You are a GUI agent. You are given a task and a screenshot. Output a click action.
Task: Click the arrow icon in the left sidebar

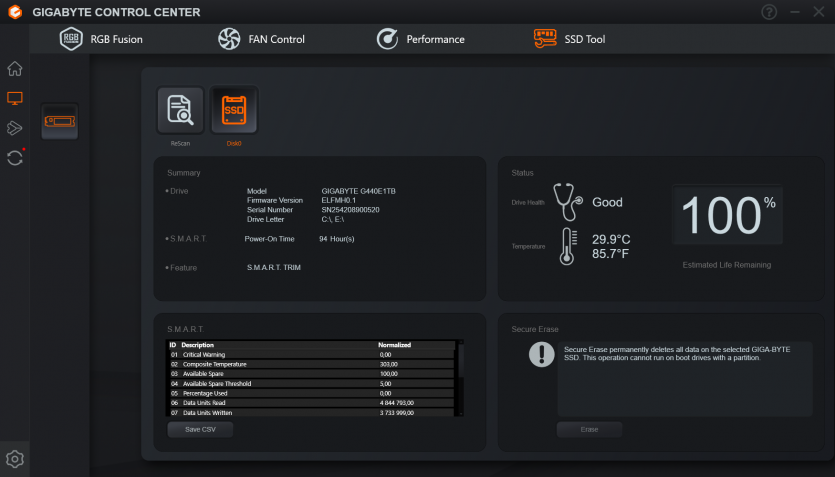pos(14,128)
